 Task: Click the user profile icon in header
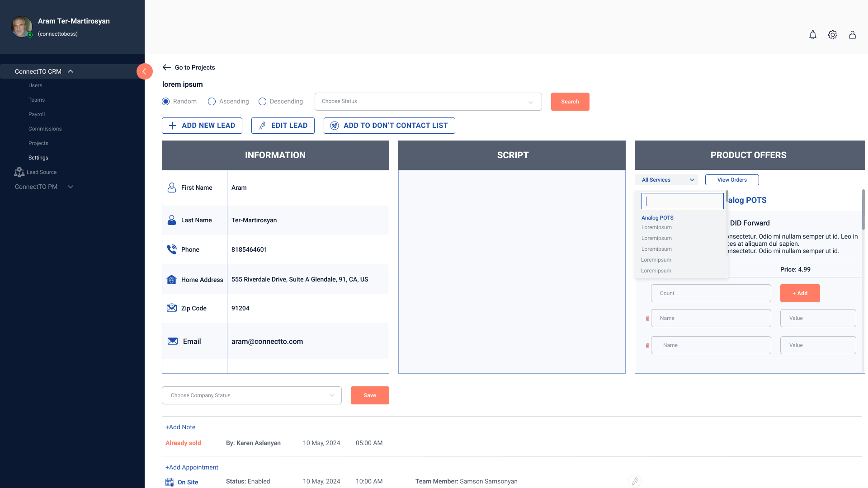point(852,35)
